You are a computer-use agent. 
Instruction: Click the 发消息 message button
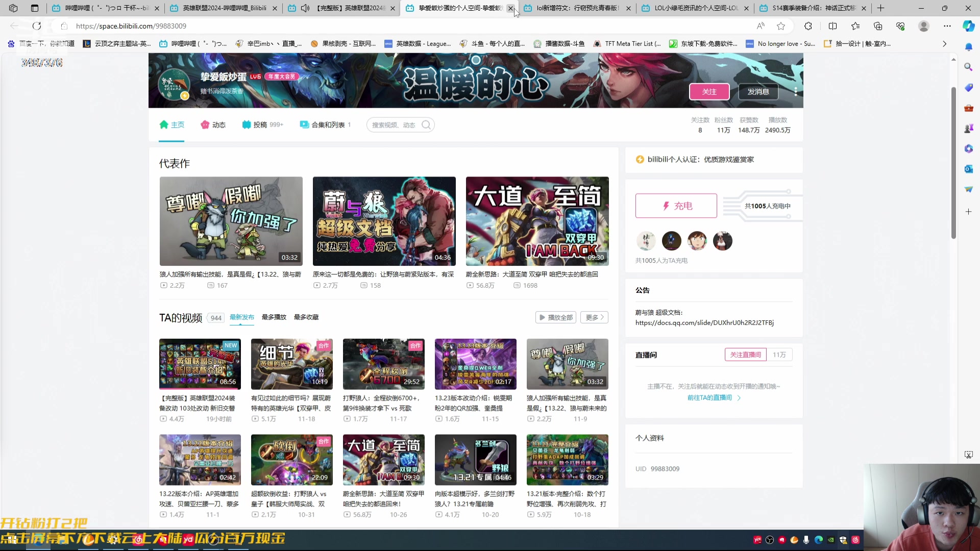(757, 92)
